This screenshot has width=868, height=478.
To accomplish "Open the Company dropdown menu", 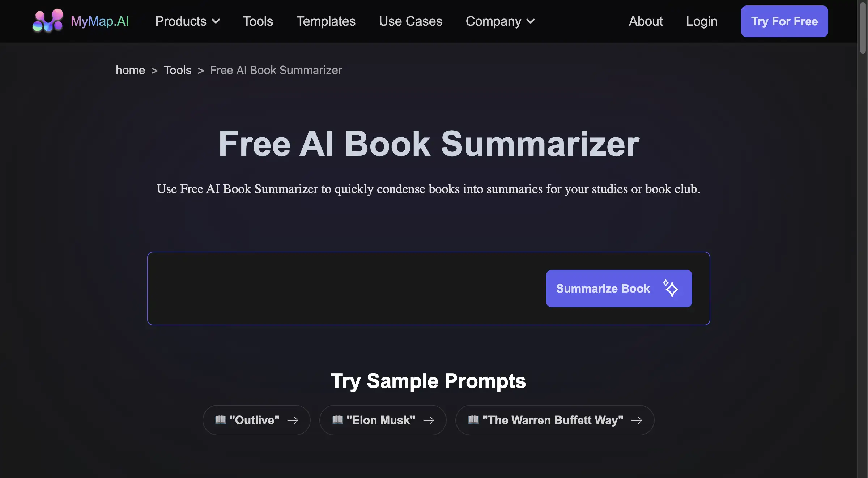I will [x=499, y=21].
